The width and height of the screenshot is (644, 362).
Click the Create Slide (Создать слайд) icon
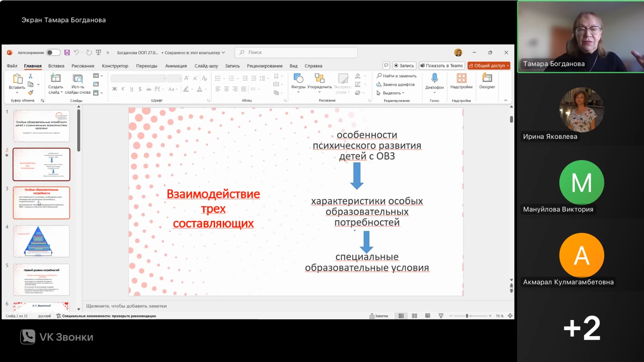(56, 78)
